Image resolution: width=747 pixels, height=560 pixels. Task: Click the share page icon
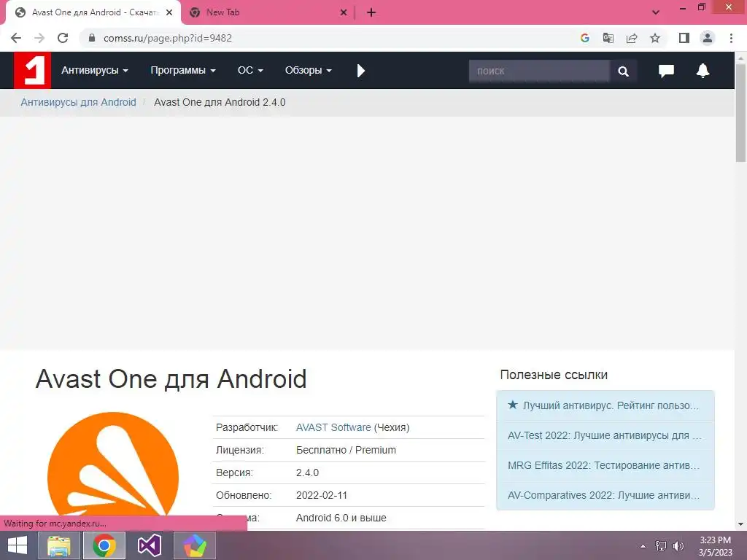point(632,38)
